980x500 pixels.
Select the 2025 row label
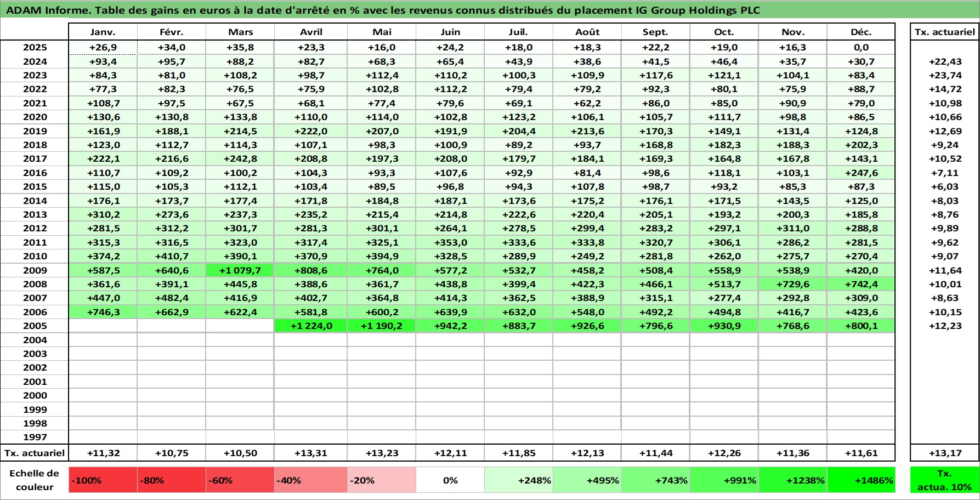35,47
